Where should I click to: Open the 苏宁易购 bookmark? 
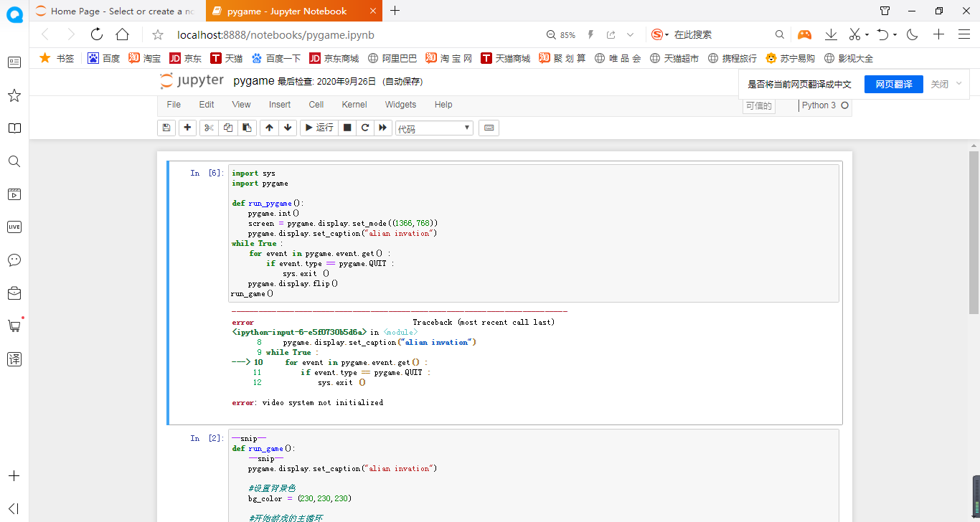[790, 58]
